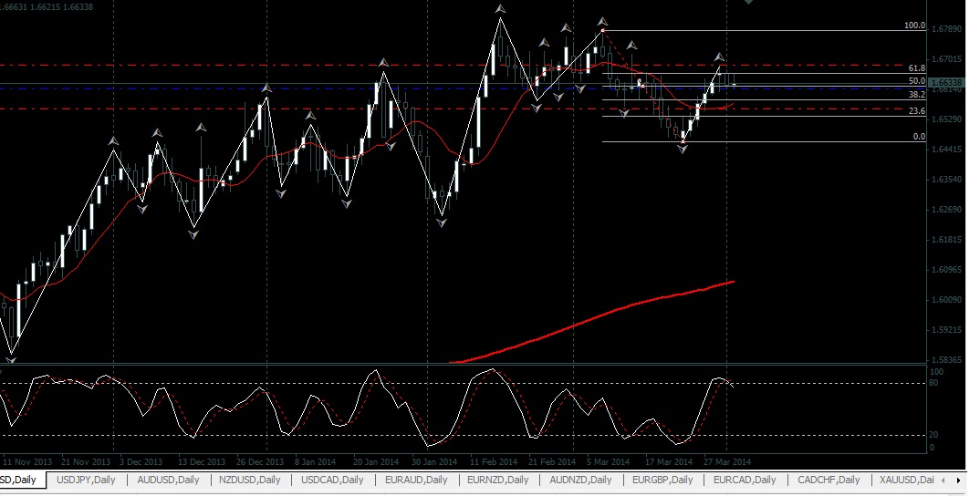
Task: Click the teal chart shift triangle at top
Action: [x=748, y=3]
